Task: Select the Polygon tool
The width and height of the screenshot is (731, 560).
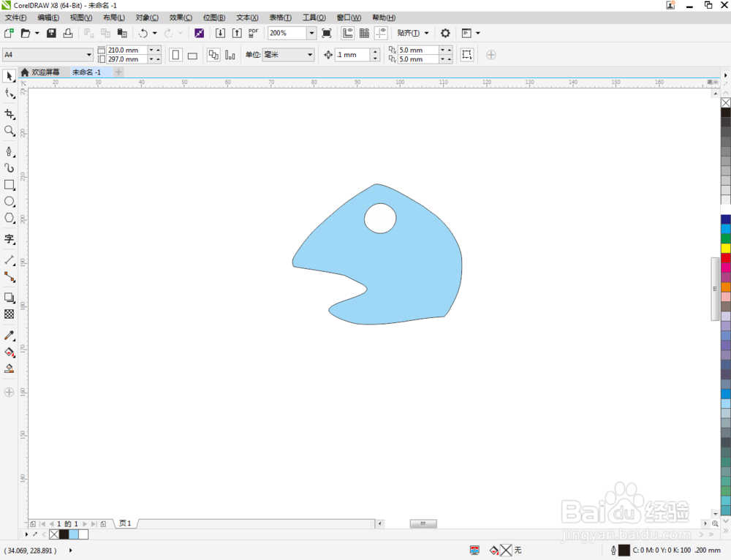Action: click(9, 218)
